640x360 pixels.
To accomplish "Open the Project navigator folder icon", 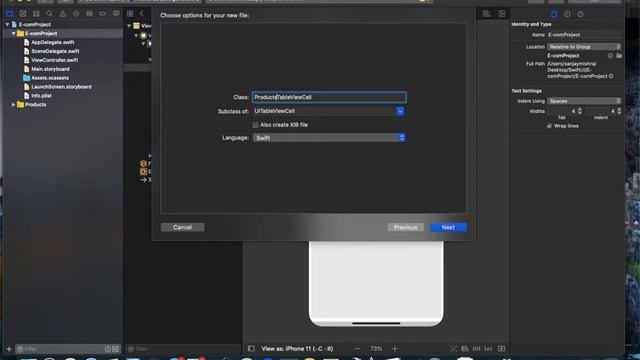I will coord(9,13).
